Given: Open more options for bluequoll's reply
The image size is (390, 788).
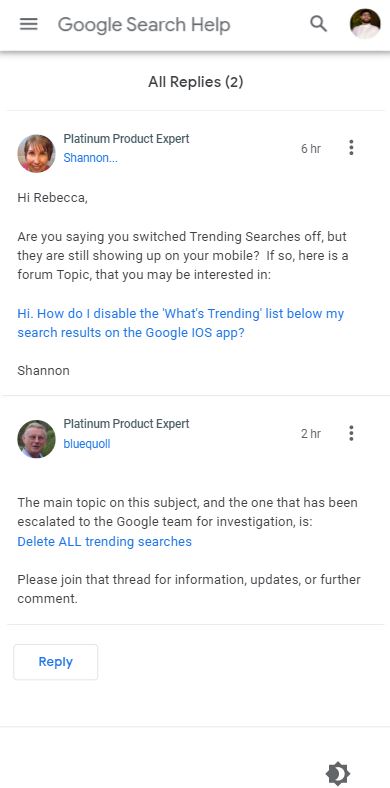Looking at the screenshot, I should click(351, 433).
